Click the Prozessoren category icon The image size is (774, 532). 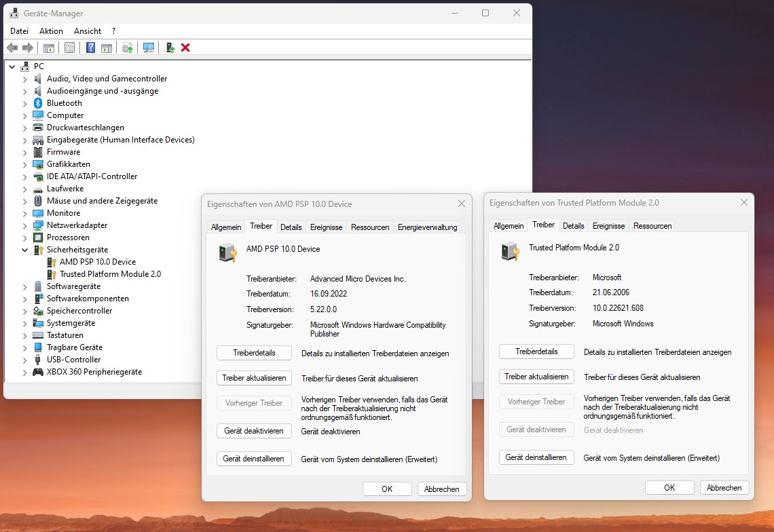[38, 237]
